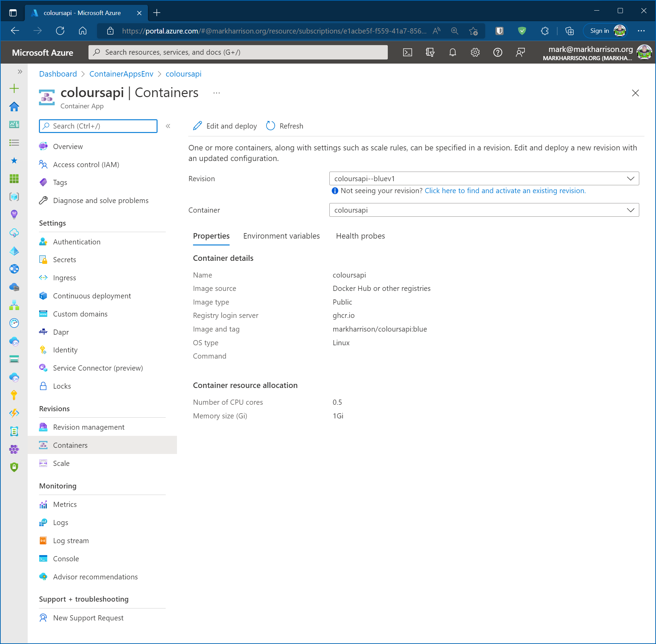The height and width of the screenshot is (644, 656).
Task: Collapse the resource menu with double chevron
Action: click(x=168, y=126)
